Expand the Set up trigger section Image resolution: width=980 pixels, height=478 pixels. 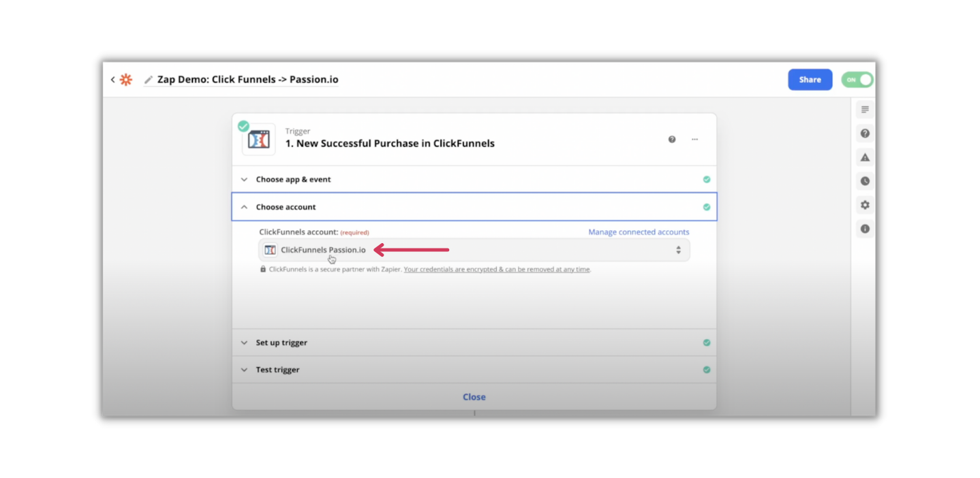pos(281,342)
